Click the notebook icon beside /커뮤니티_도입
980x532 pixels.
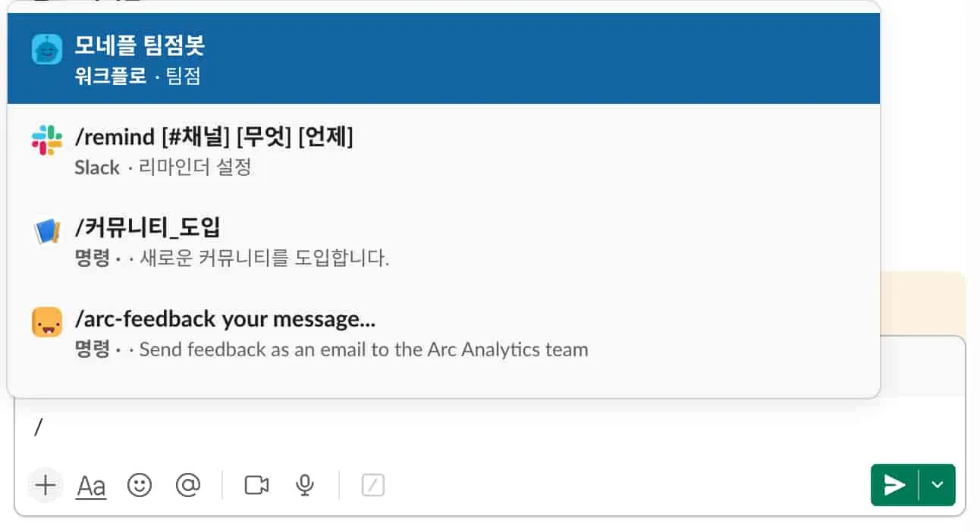click(47, 230)
